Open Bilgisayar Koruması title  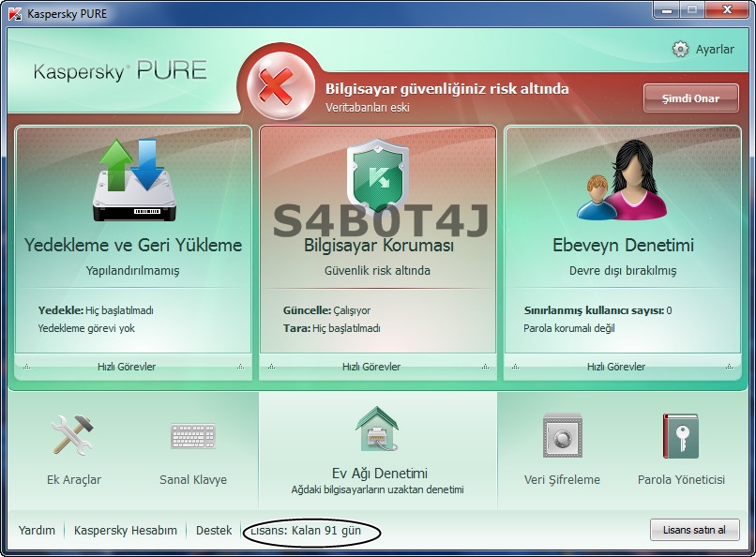pos(379,246)
